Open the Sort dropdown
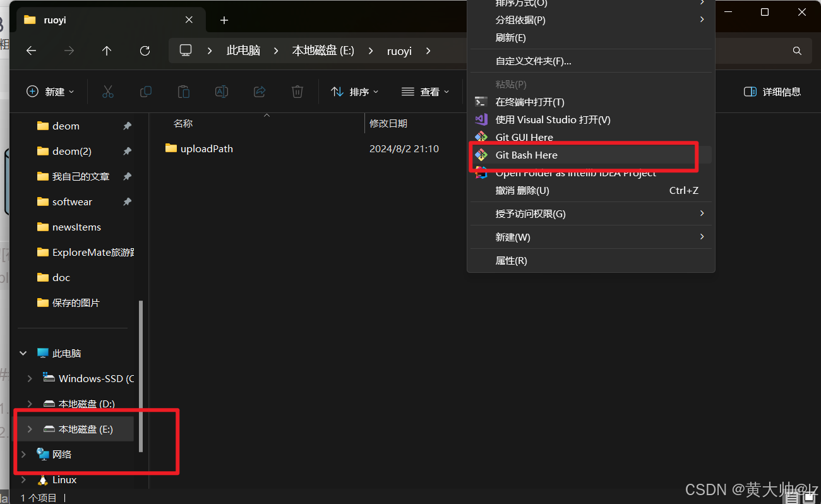The height and width of the screenshot is (504, 821). [355, 92]
